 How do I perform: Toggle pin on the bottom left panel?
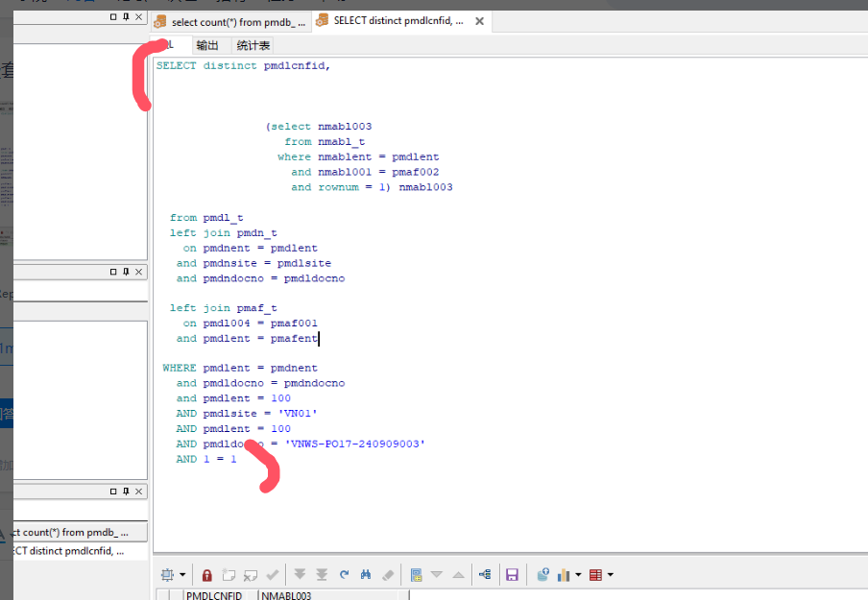pos(126,491)
